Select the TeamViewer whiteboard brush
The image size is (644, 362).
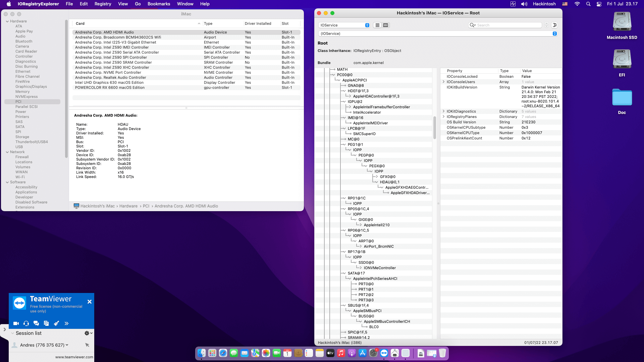56,323
